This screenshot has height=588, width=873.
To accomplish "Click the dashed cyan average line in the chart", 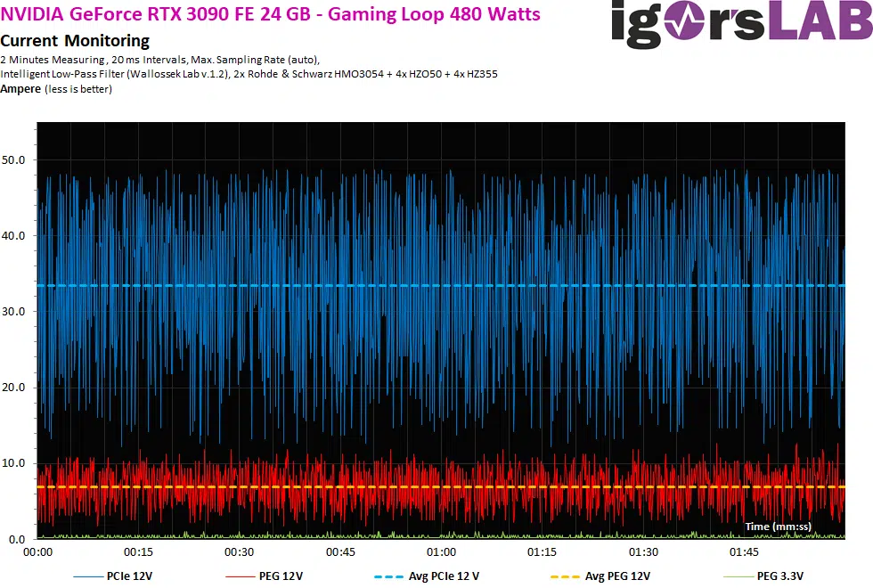I will [x=441, y=286].
